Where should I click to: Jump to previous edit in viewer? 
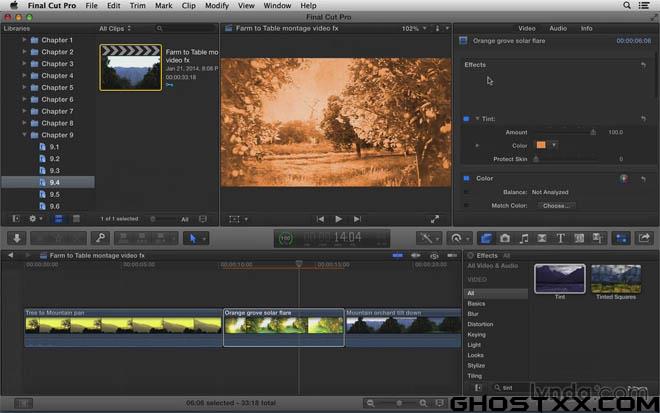[320, 219]
